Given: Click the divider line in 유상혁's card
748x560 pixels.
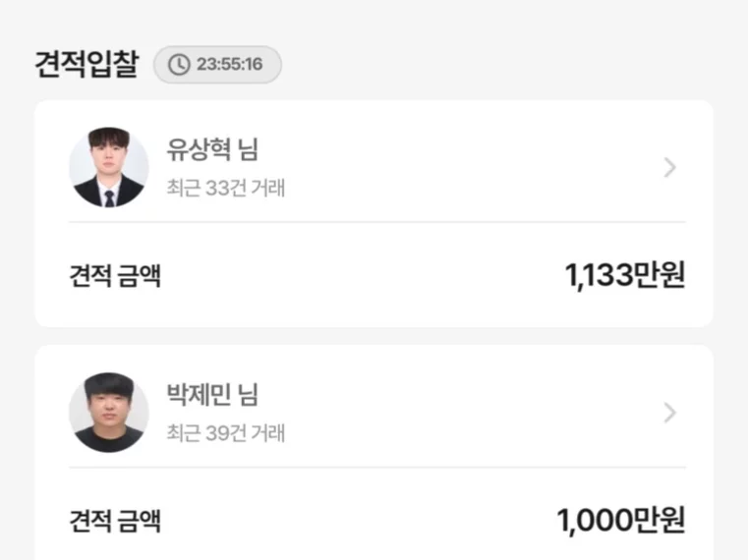Looking at the screenshot, I should 377,222.
